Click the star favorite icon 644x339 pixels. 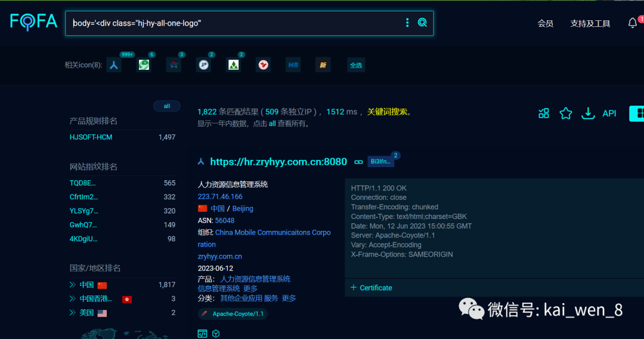tap(565, 113)
